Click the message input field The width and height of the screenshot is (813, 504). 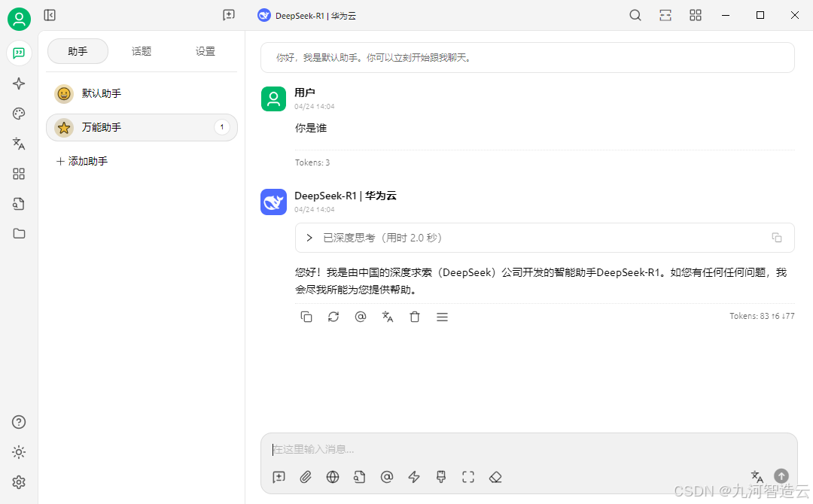point(529,449)
